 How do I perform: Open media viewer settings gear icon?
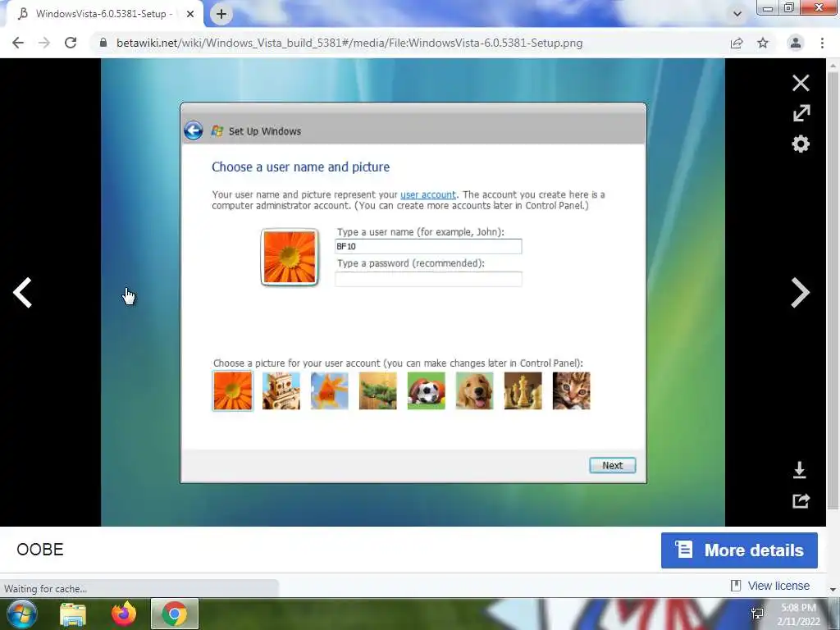(x=801, y=144)
